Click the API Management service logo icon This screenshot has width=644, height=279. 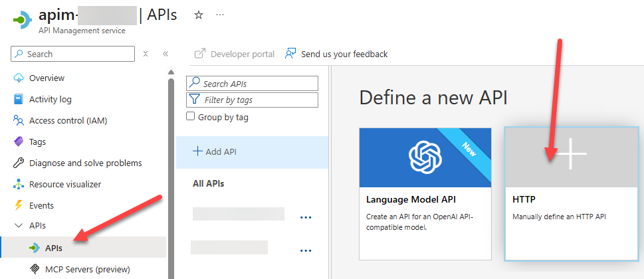[22, 19]
